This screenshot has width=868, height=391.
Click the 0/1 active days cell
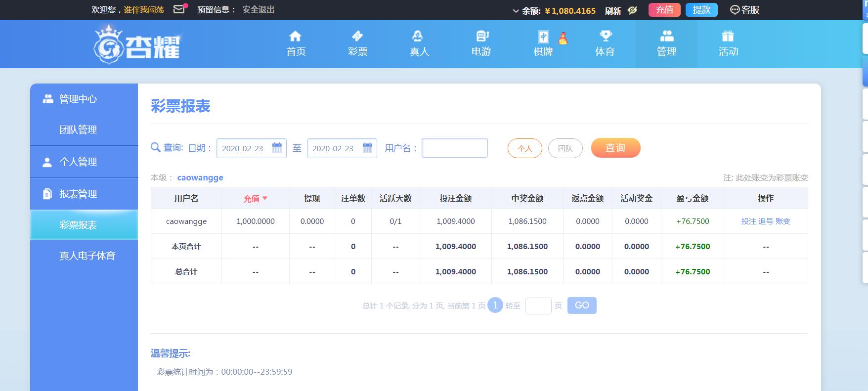[x=395, y=221]
